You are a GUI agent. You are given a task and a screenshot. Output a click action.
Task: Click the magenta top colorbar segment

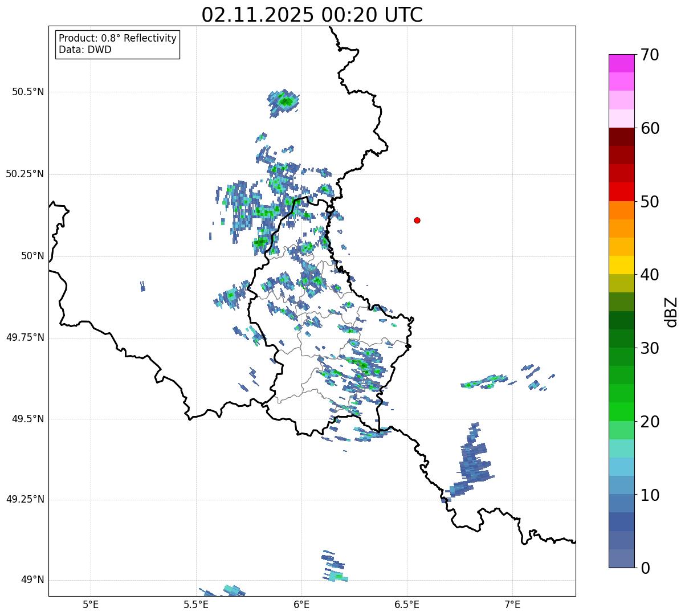tap(621, 63)
